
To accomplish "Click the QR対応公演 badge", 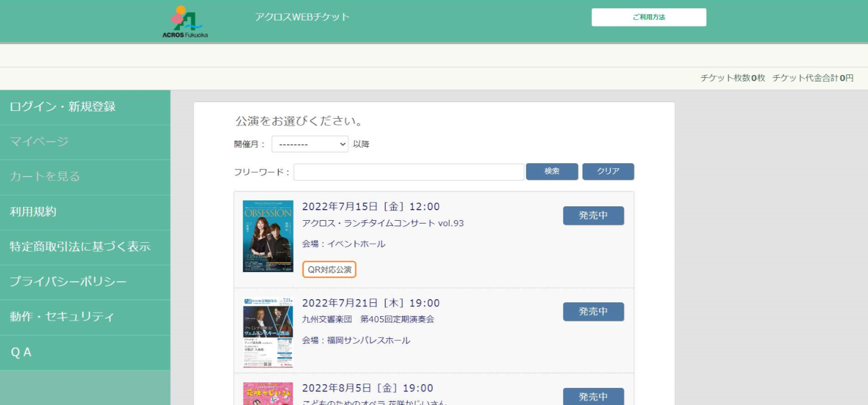I will [x=329, y=270].
